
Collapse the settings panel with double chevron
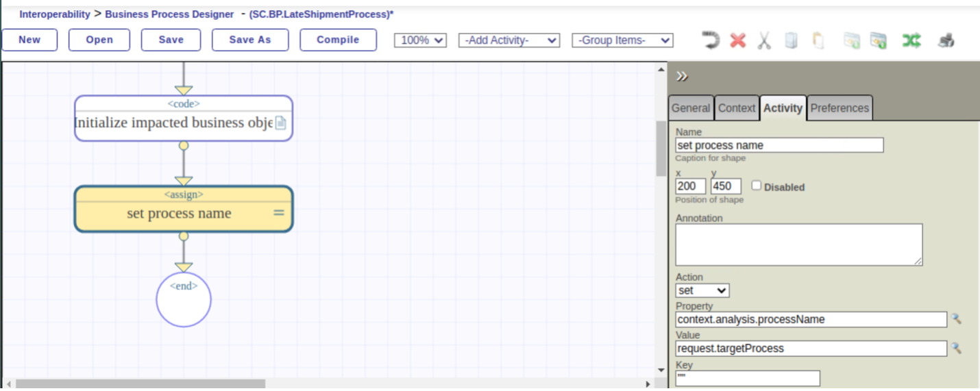(682, 76)
